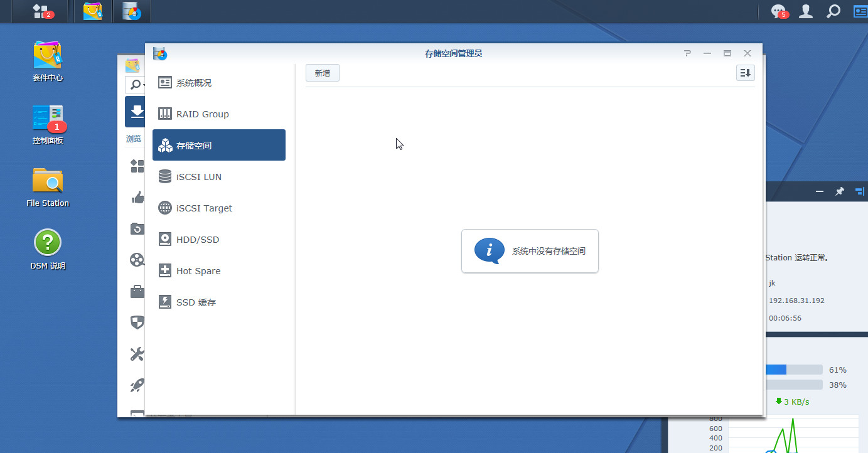868x453 pixels.
Task: Click the search magnifier in taskbar
Action: 833,11
